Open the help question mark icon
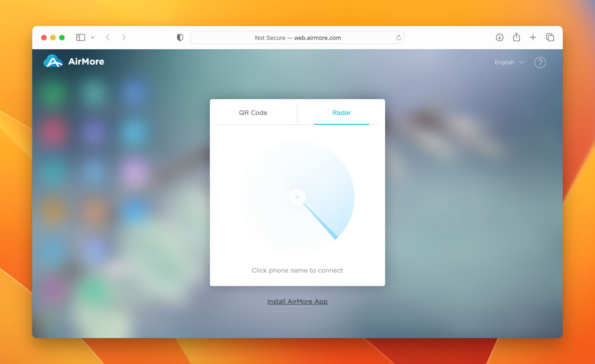 point(540,62)
